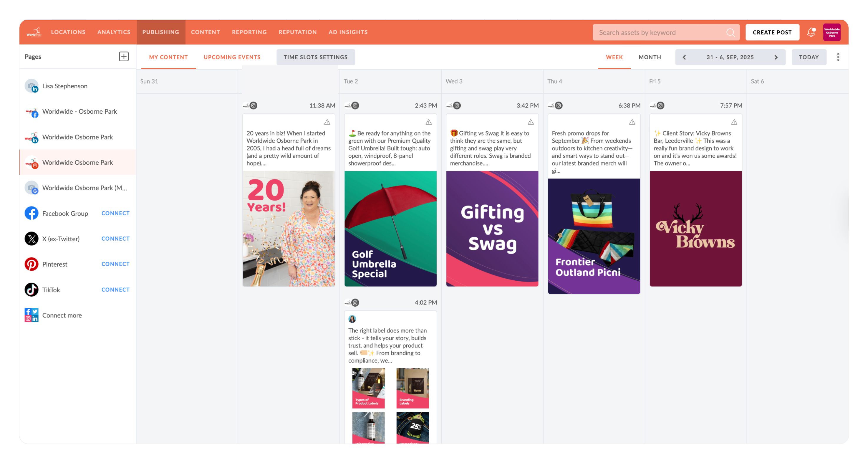The width and height of the screenshot is (868, 463).
Task: Click the Facebook Group icon
Action: [31, 213]
